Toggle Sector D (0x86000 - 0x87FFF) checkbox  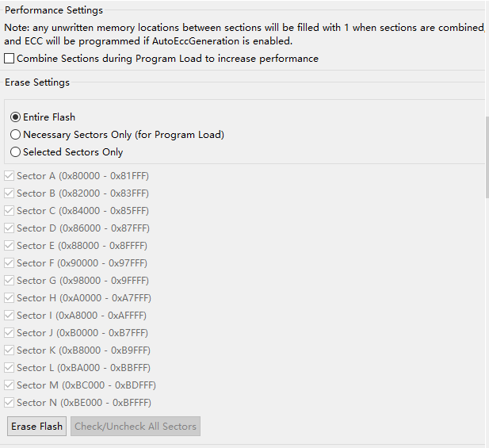coord(10,228)
